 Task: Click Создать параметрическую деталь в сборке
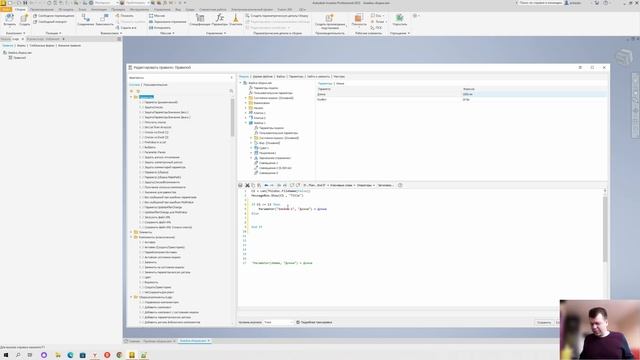click(277, 16)
